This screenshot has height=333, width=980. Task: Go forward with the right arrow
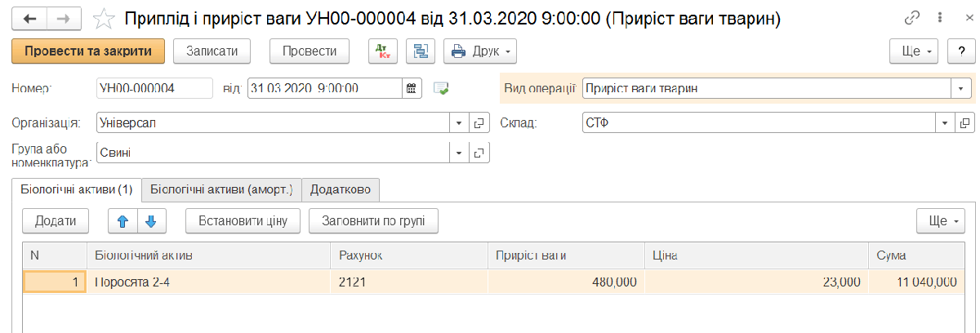(64, 20)
